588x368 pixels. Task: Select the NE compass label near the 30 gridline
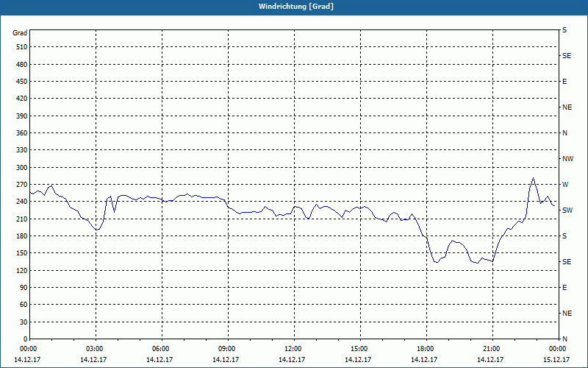point(567,314)
